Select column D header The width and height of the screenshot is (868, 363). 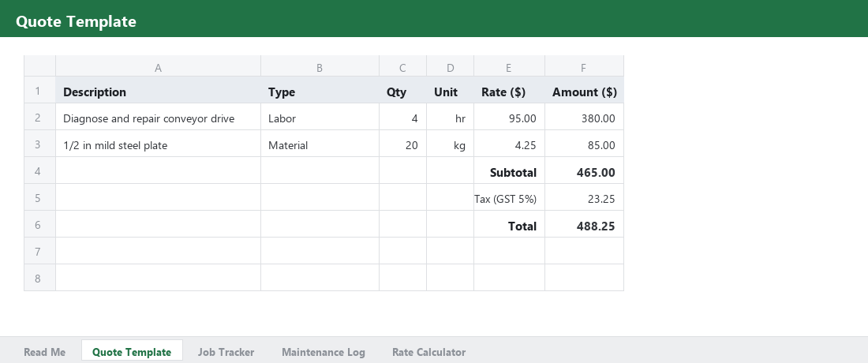coord(450,65)
